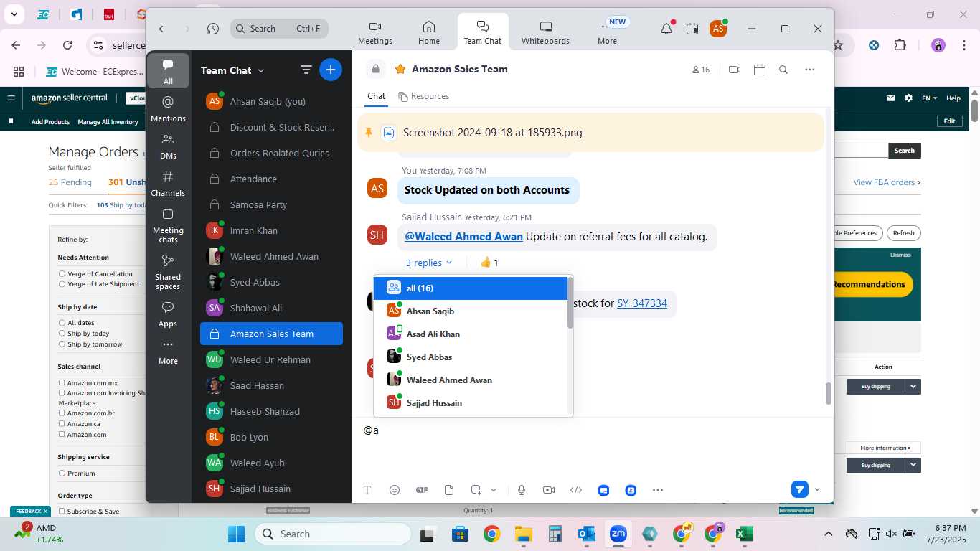Click the @Waleed Ahmed Awan mention link

(463, 237)
